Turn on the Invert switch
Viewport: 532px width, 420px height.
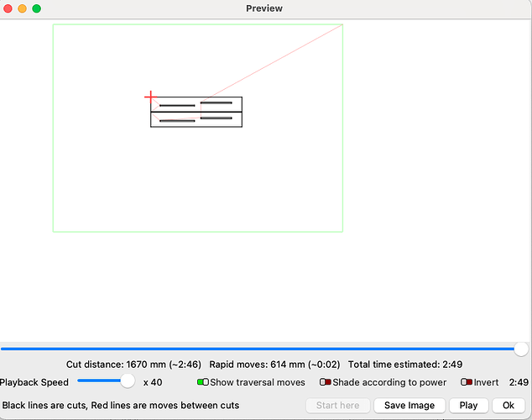click(467, 382)
